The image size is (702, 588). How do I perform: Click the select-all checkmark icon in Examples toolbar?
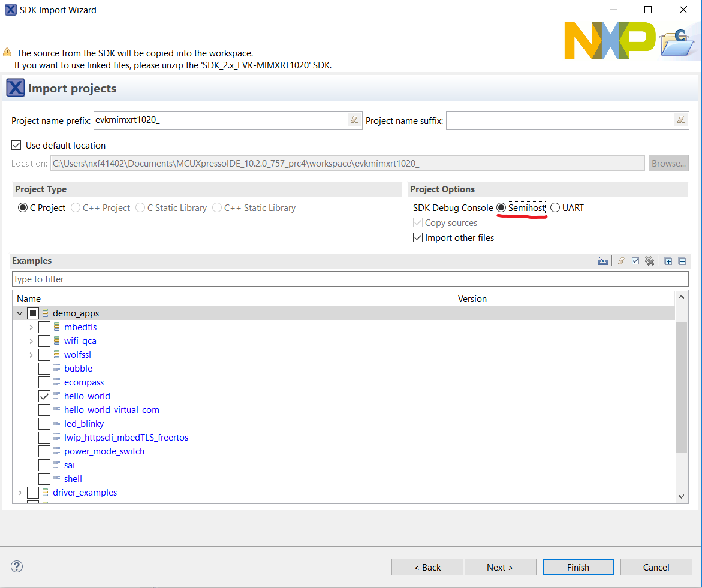[x=635, y=261]
